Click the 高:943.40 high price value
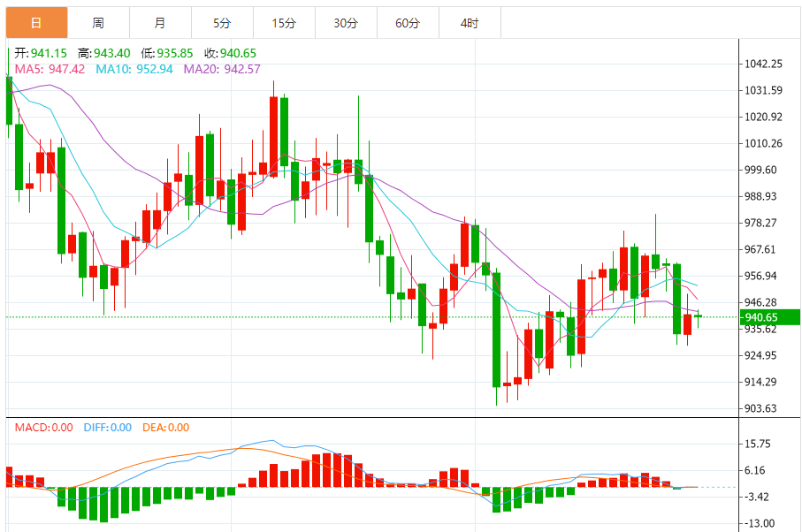Image resolution: width=802 pixels, height=532 pixels. click(103, 53)
